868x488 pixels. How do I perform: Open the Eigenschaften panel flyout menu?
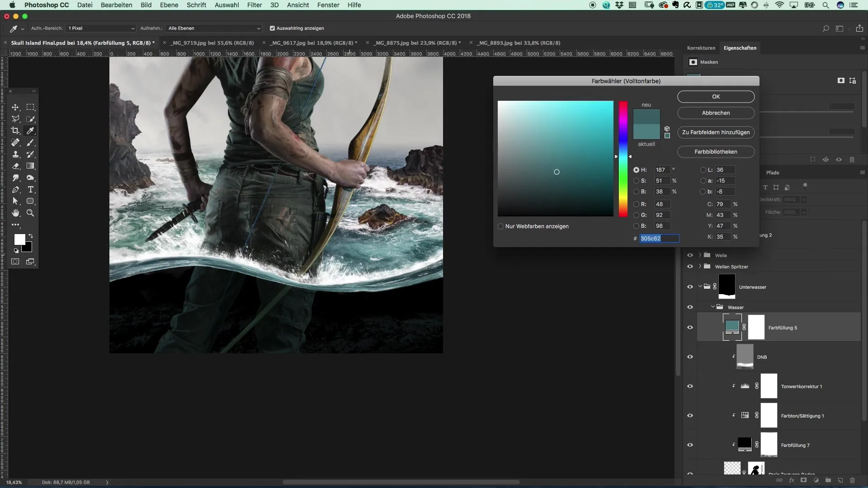point(862,48)
